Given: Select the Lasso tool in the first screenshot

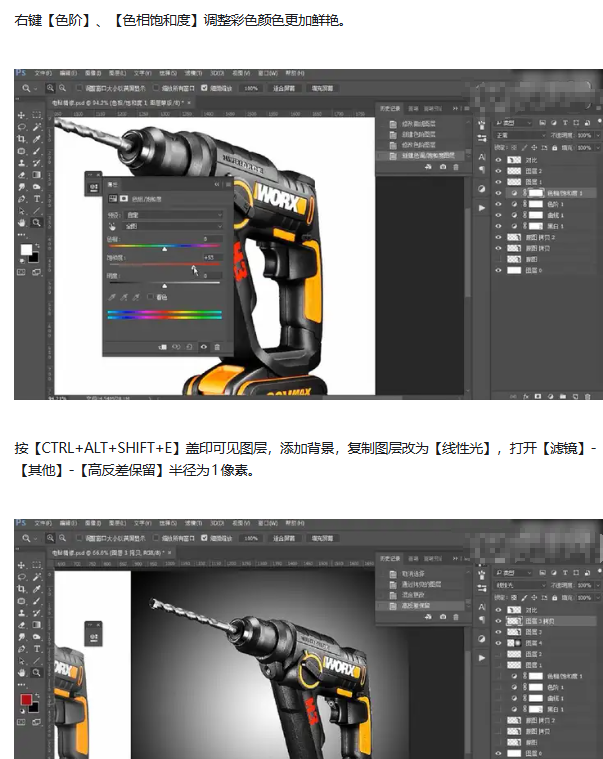Looking at the screenshot, I should coord(21,127).
